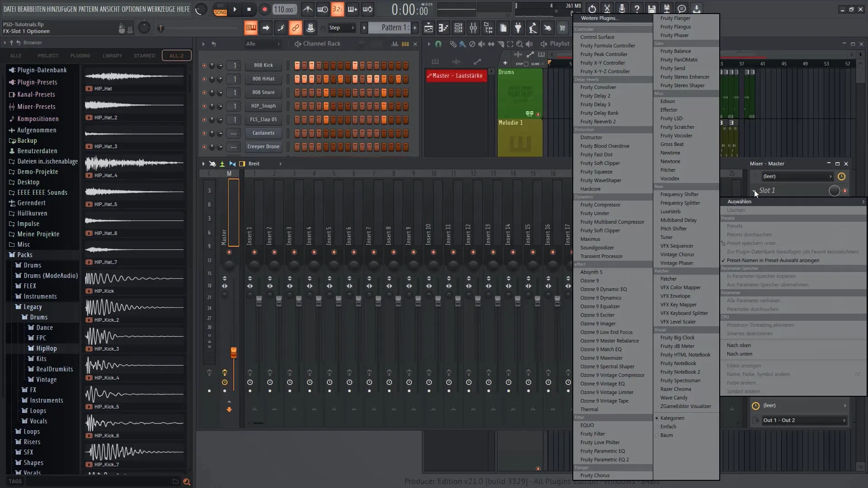
Task: Open the Pattern 1 selector
Action: [x=389, y=28]
